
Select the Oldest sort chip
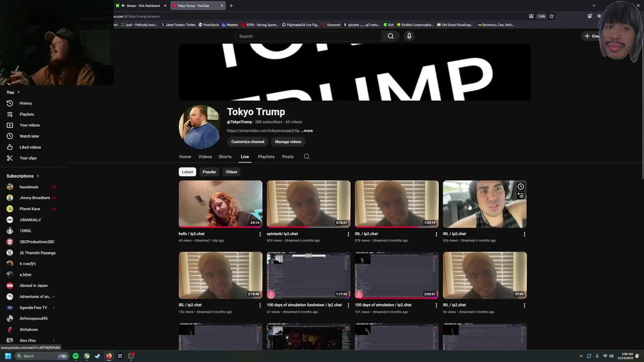(231, 172)
